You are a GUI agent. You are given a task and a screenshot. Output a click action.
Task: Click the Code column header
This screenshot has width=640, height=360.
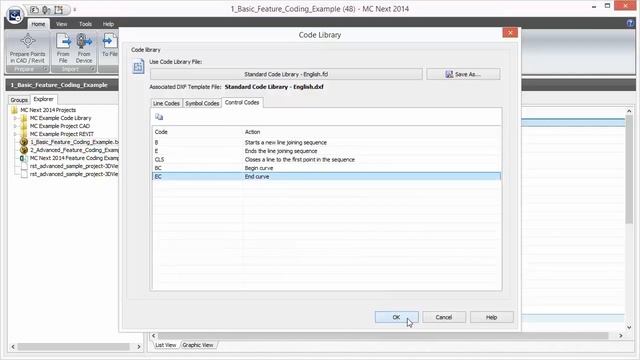click(198, 132)
